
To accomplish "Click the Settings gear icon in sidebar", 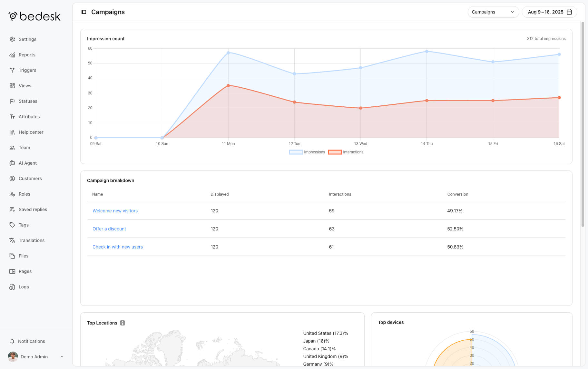I will pos(12,39).
